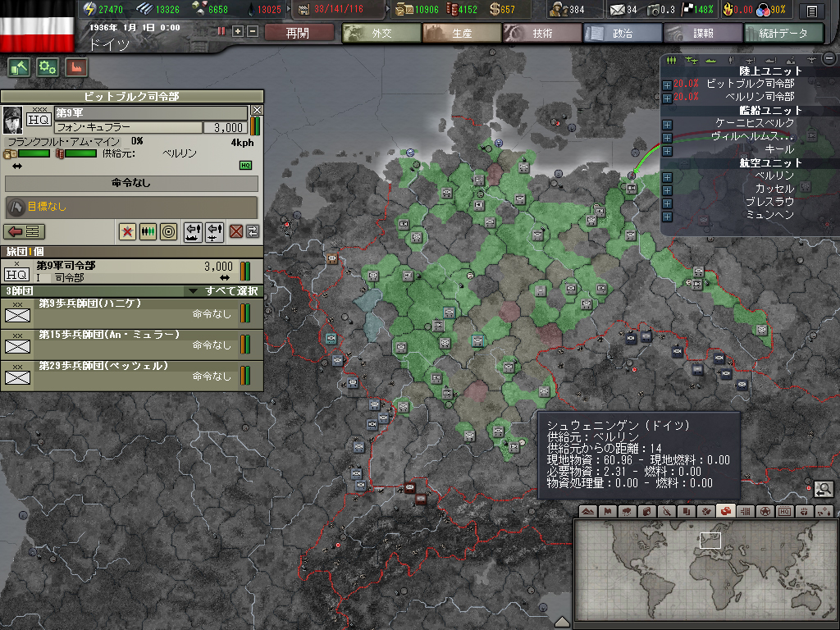Screen dimensions: 840x630
Task: Click the red back arrow hierarchy button
Action: [24, 231]
